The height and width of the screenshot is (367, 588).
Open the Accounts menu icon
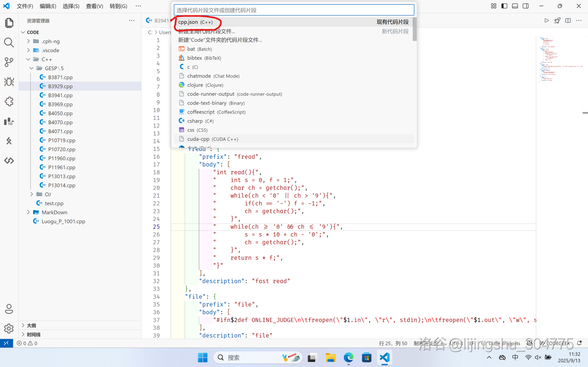click(x=9, y=309)
